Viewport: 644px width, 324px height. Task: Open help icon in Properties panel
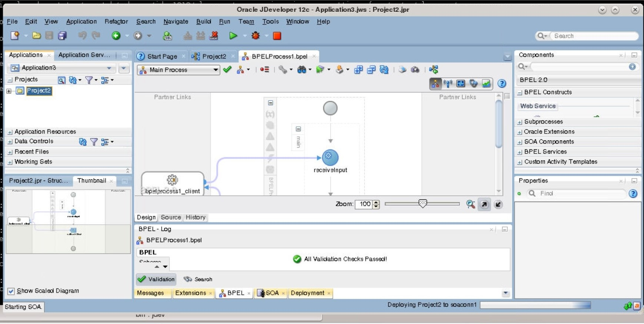click(633, 194)
